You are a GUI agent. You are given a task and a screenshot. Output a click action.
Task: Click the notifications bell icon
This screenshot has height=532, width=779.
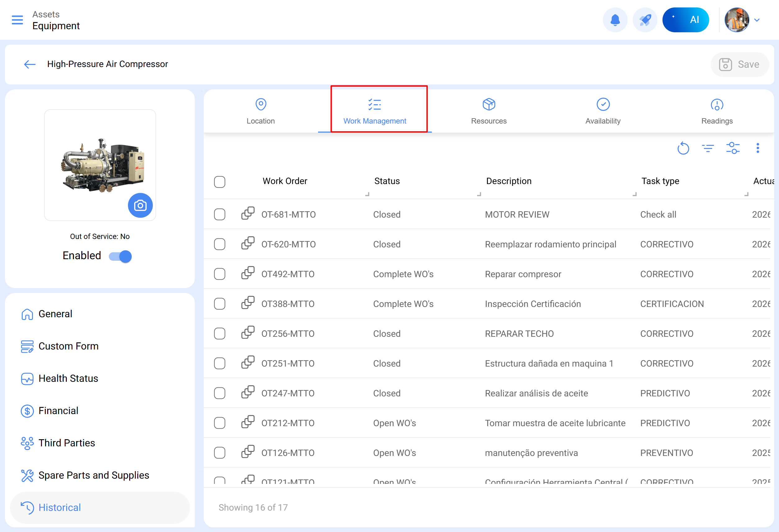[615, 20]
